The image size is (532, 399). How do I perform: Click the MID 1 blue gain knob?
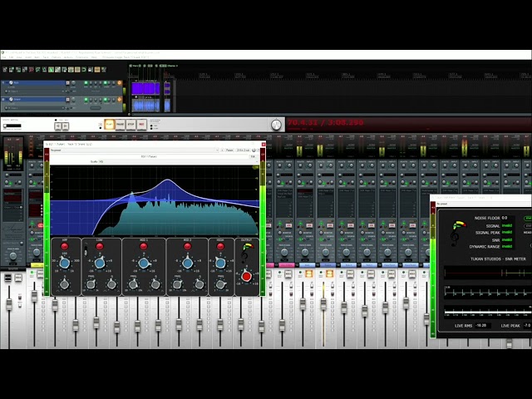click(144, 263)
